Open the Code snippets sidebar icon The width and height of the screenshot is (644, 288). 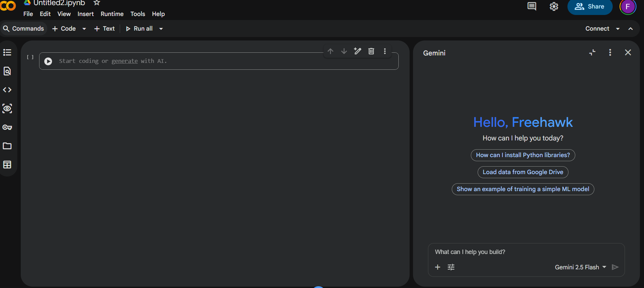coord(7,90)
